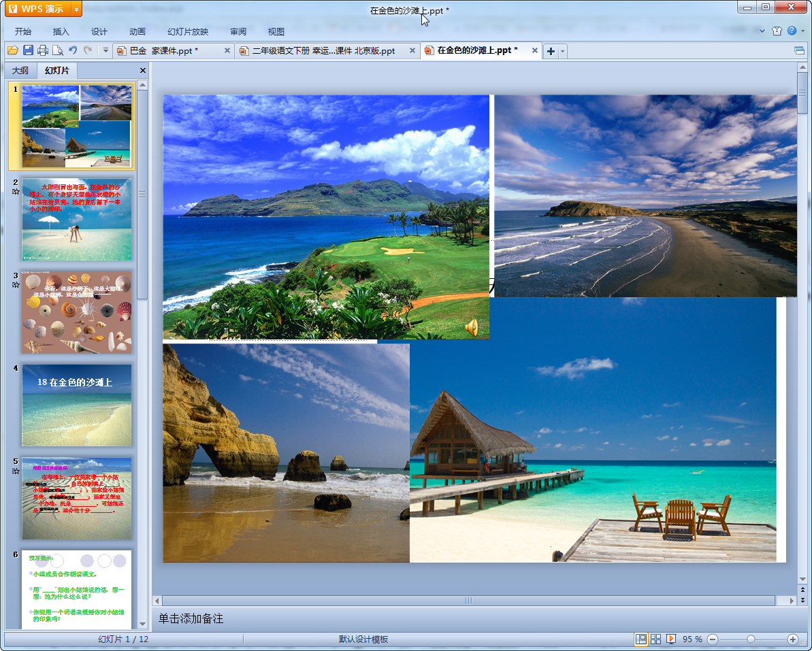Click the 95 % zoom level text

coord(692,639)
